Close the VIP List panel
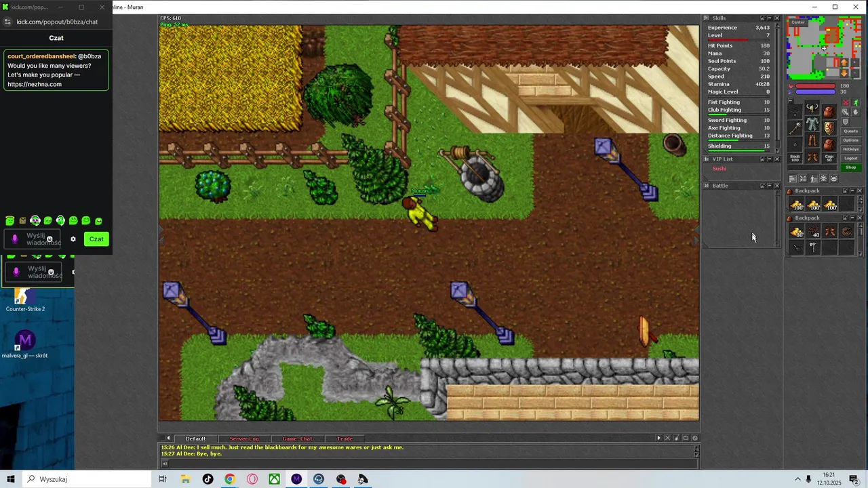 point(777,159)
